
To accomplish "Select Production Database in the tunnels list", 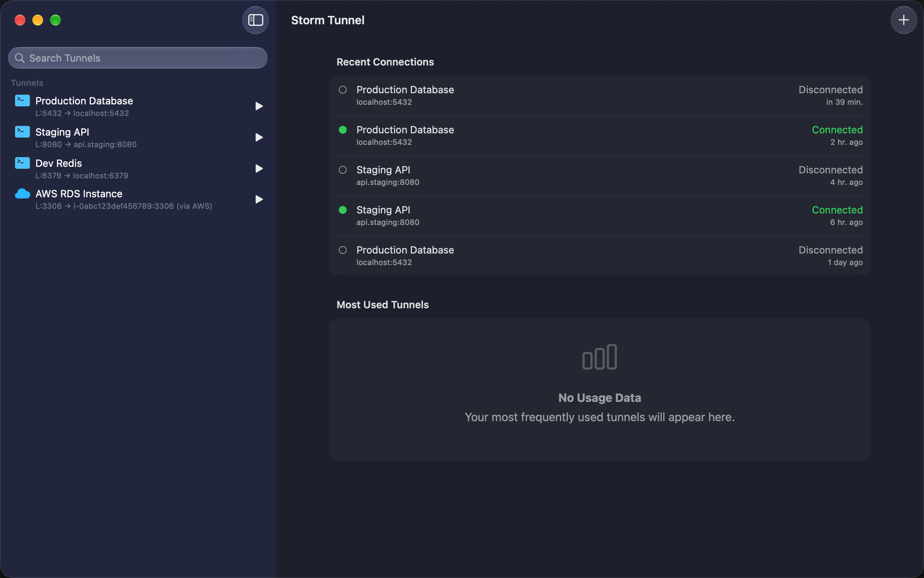I will 138,106.
